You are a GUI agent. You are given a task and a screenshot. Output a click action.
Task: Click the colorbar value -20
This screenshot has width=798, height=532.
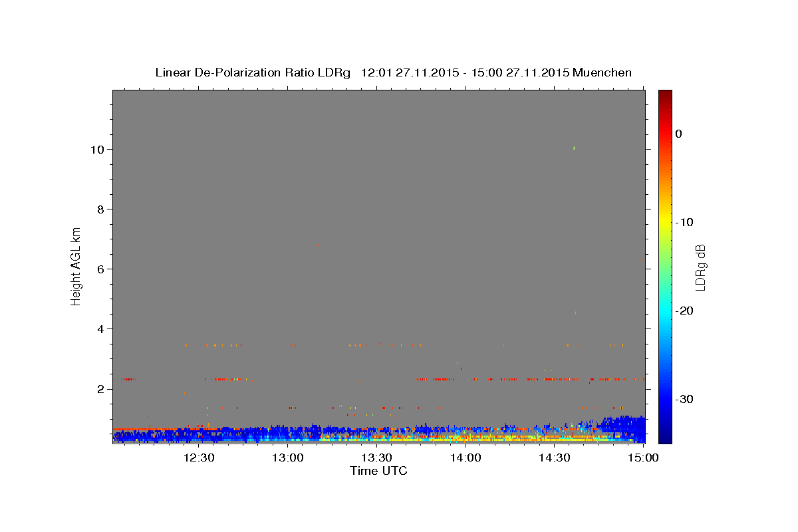pyautogui.click(x=684, y=311)
